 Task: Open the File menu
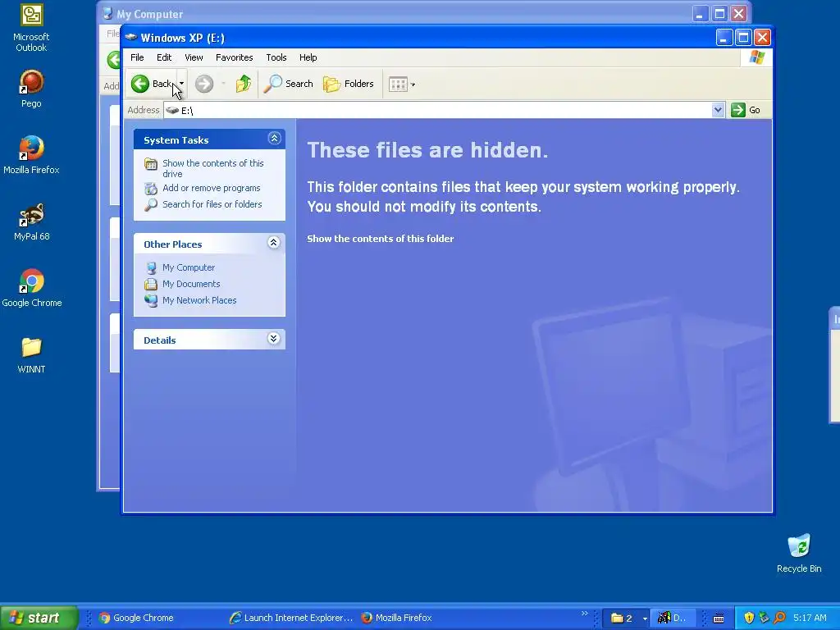click(137, 57)
